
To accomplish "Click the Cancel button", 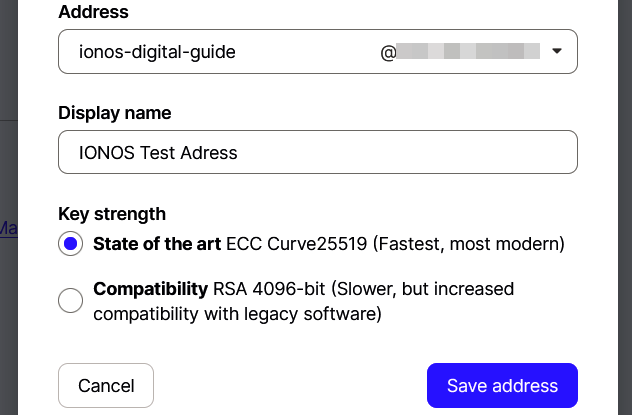I will click(106, 386).
